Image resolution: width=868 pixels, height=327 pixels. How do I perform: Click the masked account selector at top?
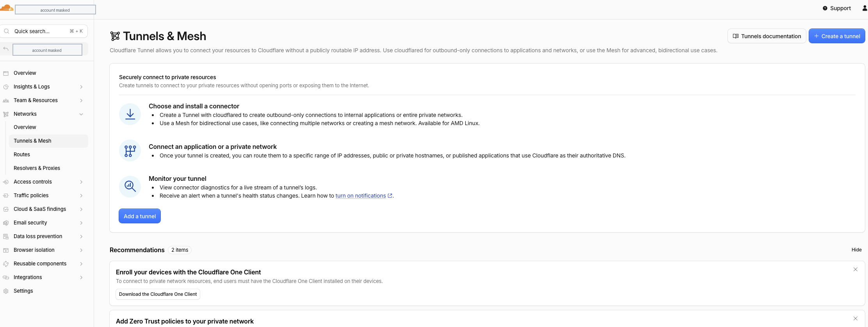click(x=55, y=10)
